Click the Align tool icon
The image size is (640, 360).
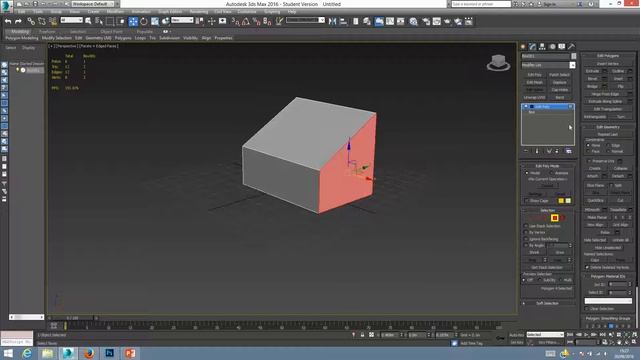click(343, 21)
